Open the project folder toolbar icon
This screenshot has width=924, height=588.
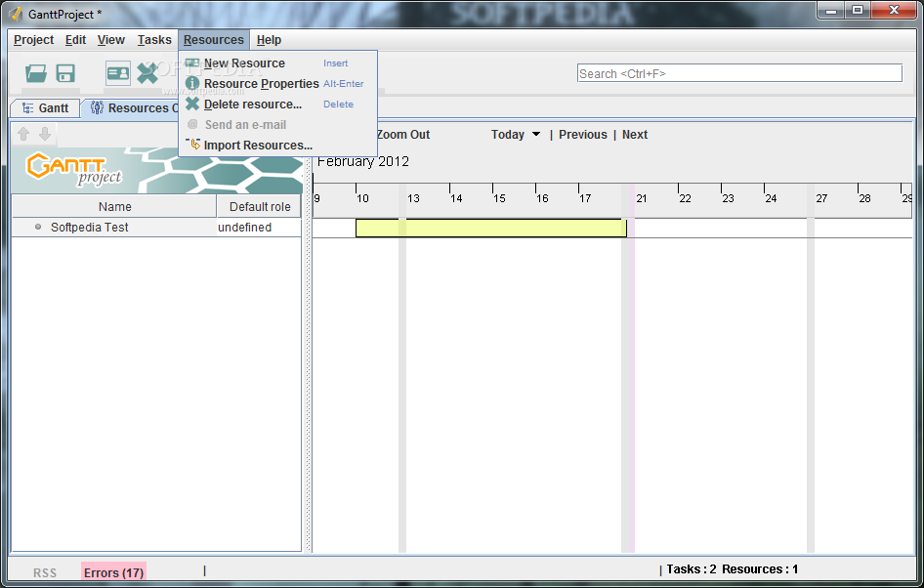36,73
